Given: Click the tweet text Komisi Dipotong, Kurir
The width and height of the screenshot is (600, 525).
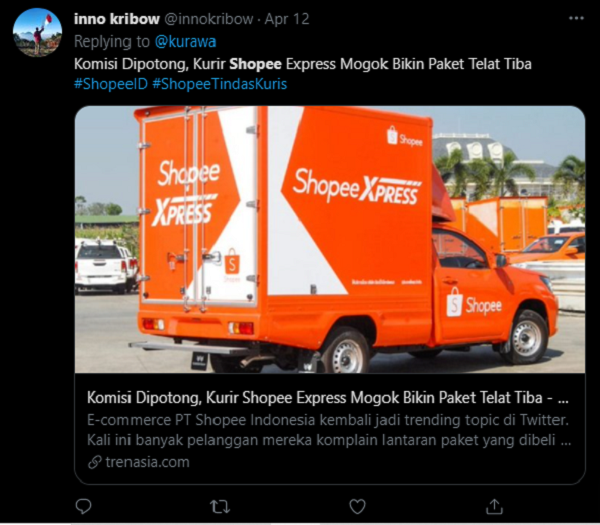Looking at the screenshot, I should point(150,64).
